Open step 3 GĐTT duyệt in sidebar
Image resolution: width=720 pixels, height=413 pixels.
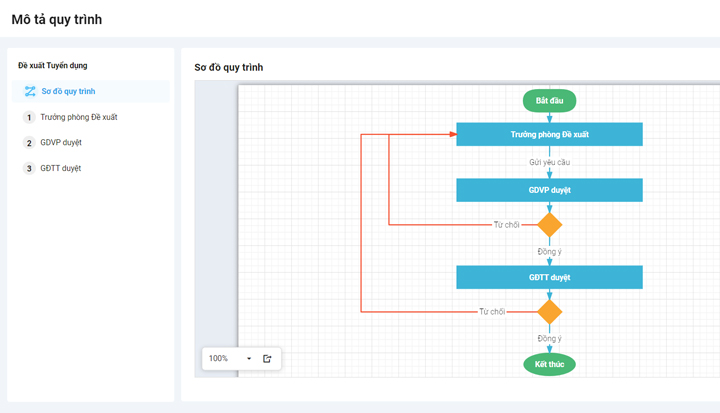click(61, 168)
